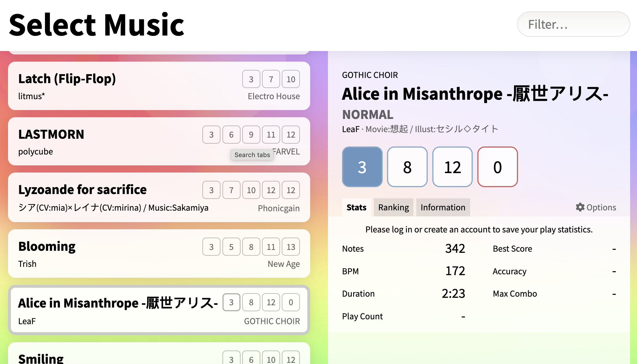Choose level 5 chart of Blooming
637x364 pixels.
click(x=231, y=247)
